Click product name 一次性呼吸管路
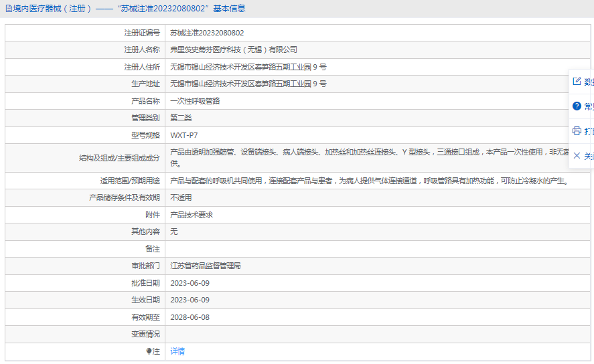This screenshot has height=364, width=594. click(195, 101)
